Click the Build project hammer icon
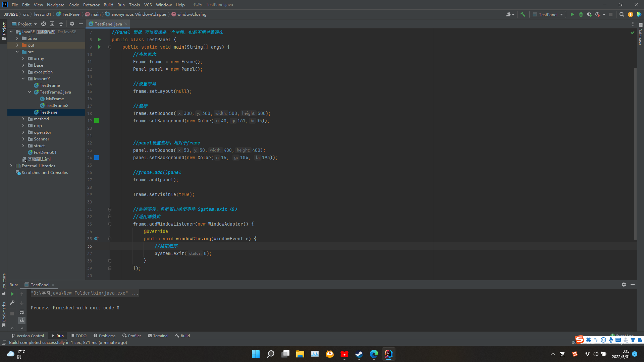The image size is (644, 362). click(523, 14)
